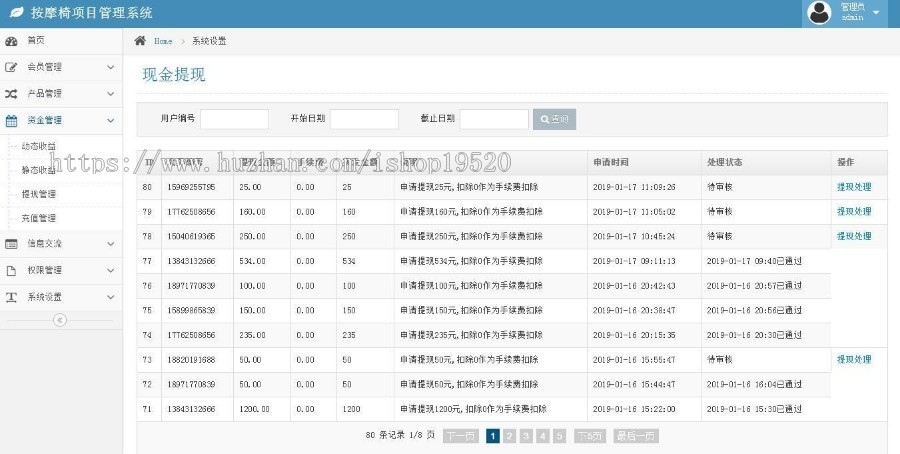The width and height of the screenshot is (900, 454).
Task: Click the shuffle icon beside 产品管理
Action: pyautogui.click(x=11, y=94)
